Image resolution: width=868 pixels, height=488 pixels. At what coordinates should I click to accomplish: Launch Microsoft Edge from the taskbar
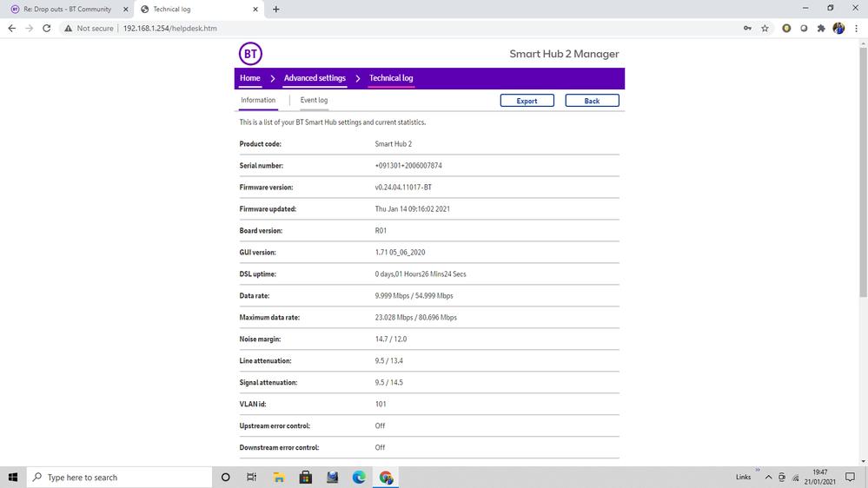[359, 478]
